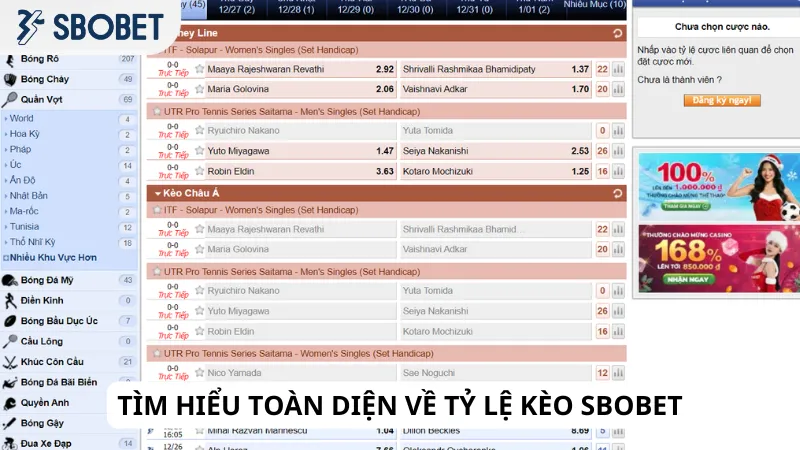
Task: Click the SBOBET logo
Action: click(90, 27)
